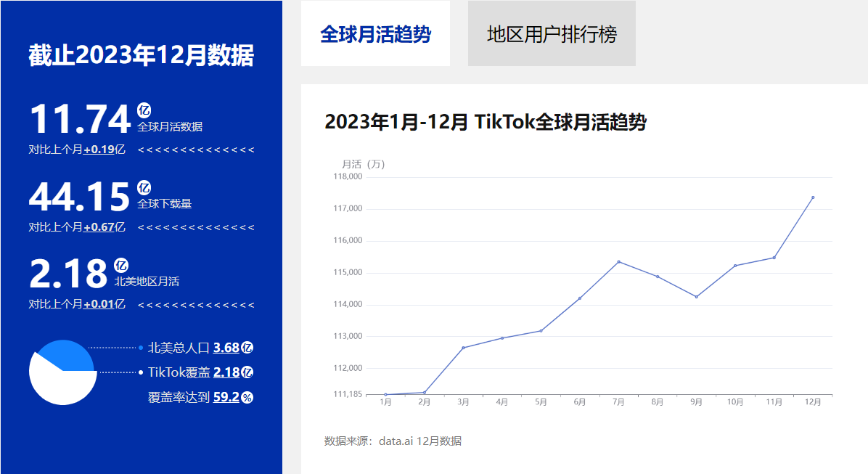
Task: Click the 亿 badge after 北美总人口 3.68
Action: click(x=247, y=348)
